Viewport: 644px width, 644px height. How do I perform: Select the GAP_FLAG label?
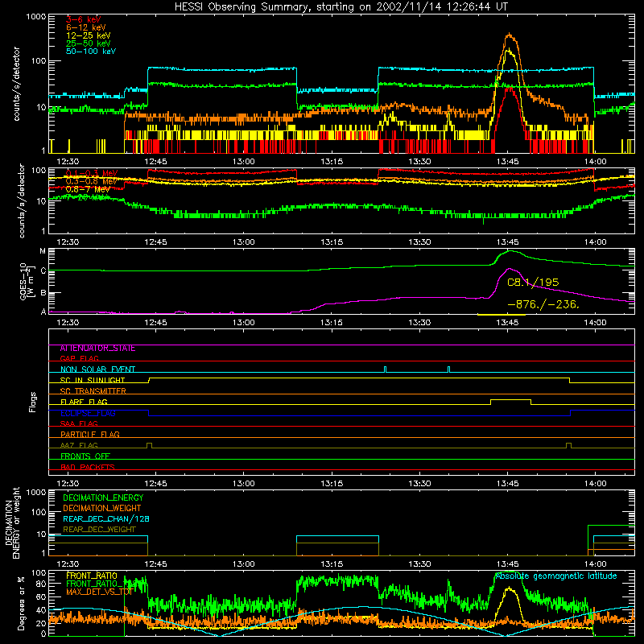coord(79,358)
